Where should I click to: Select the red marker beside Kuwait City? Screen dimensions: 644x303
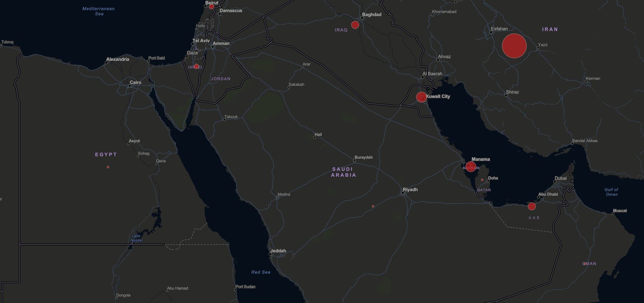pyautogui.click(x=421, y=97)
